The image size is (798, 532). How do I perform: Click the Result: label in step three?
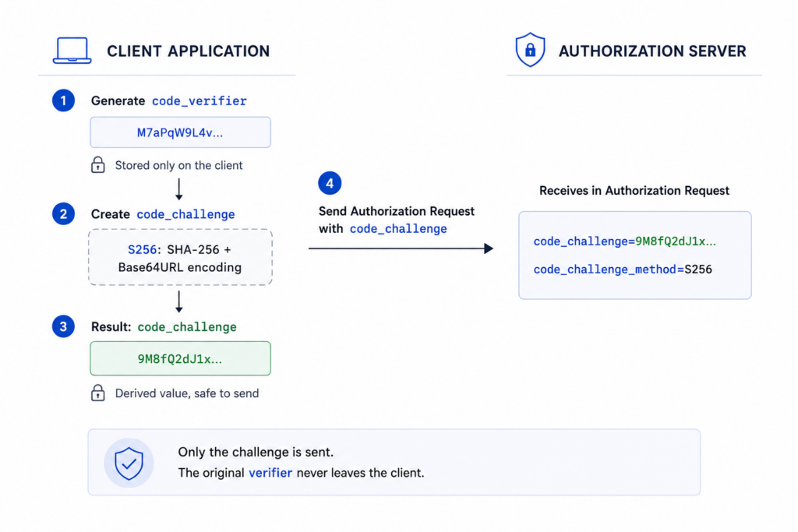[111, 326]
